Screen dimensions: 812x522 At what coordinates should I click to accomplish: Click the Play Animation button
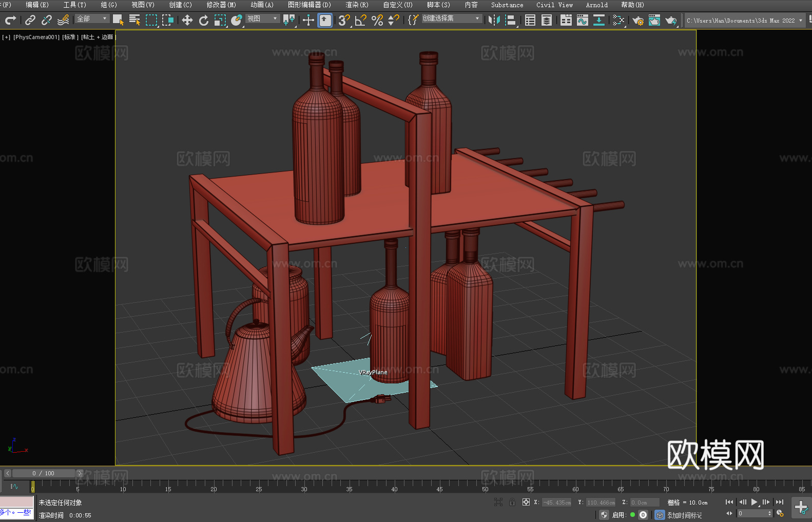[755, 502]
